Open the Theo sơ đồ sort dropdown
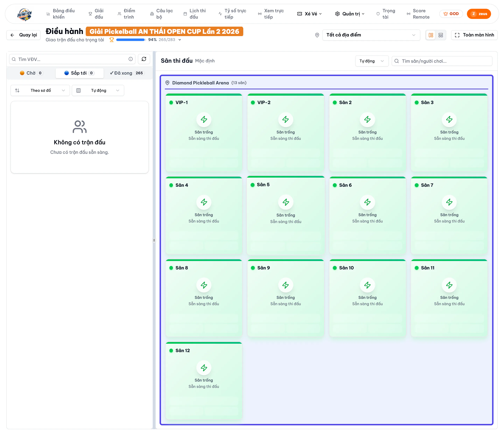The height and width of the screenshot is (432, 504). coord(40,90)
